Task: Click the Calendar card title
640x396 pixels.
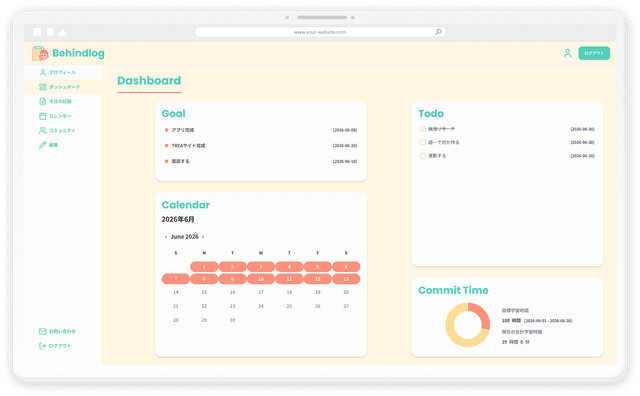Action: 186,205
